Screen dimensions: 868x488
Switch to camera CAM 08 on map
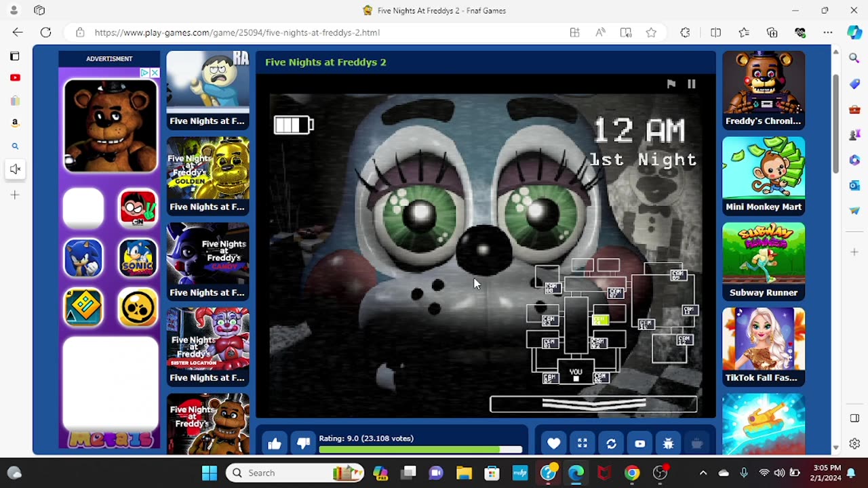(553, 288)
